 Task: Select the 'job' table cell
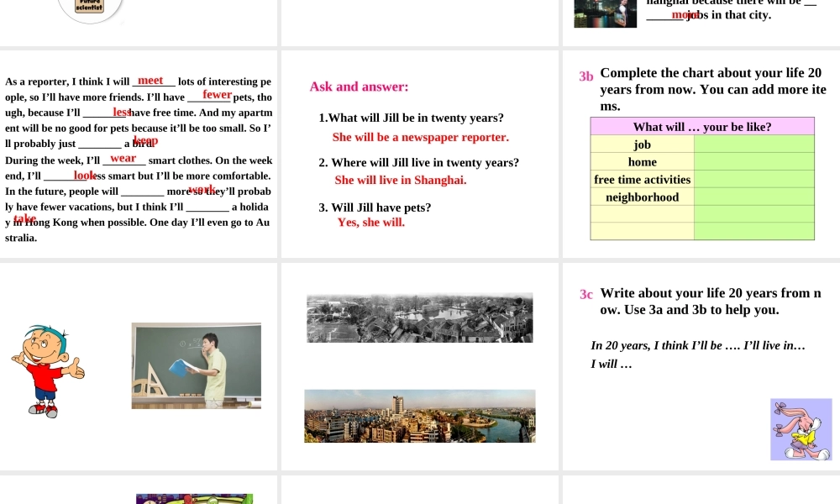642,144
